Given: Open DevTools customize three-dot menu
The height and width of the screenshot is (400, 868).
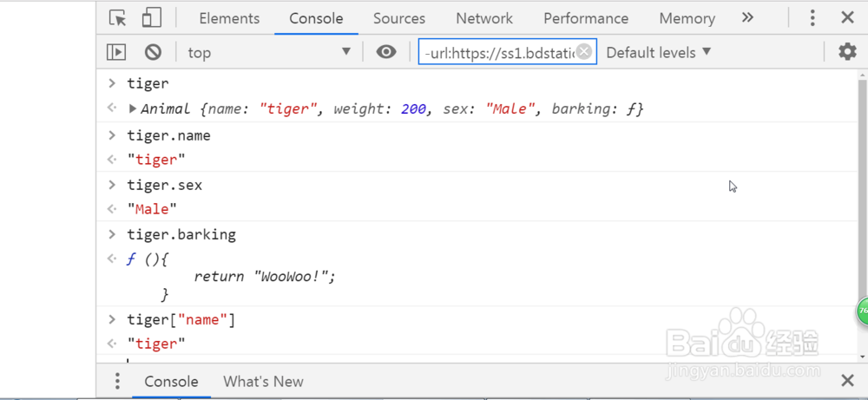Looking at the screenshot, I should [x=812, y=18].
